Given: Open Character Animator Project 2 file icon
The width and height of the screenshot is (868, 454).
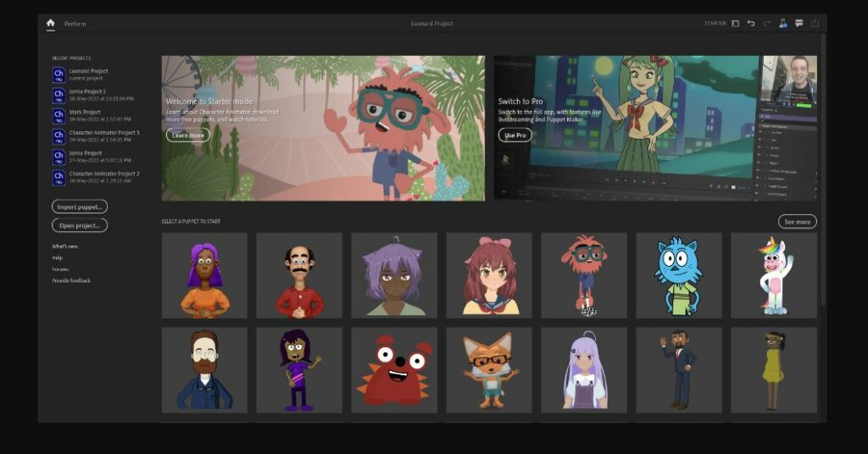Looking at the screenshot, I should [58, 177].
